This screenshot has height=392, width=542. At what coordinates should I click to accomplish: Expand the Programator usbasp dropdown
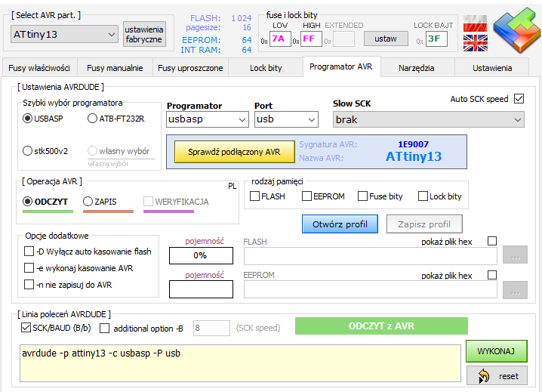[207, 119]
